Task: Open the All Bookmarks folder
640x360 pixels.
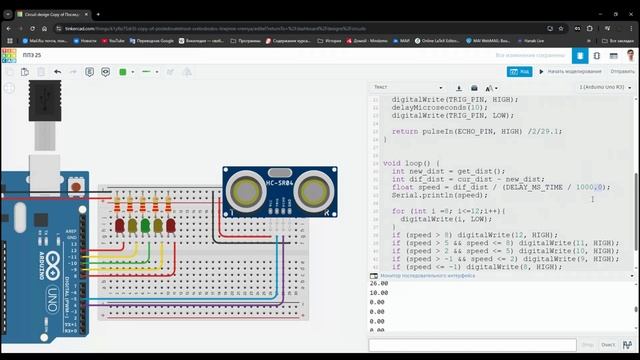Action: click(x=618, y=41)
